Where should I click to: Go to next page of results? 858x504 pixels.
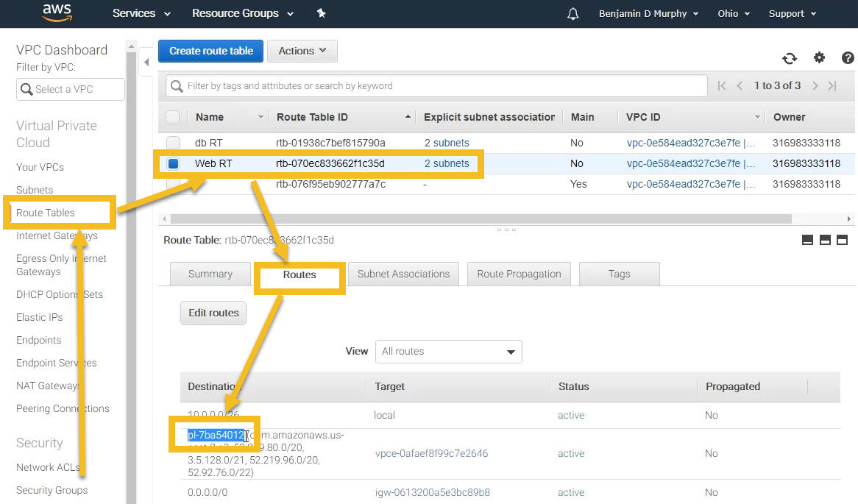tap(815, 86)
